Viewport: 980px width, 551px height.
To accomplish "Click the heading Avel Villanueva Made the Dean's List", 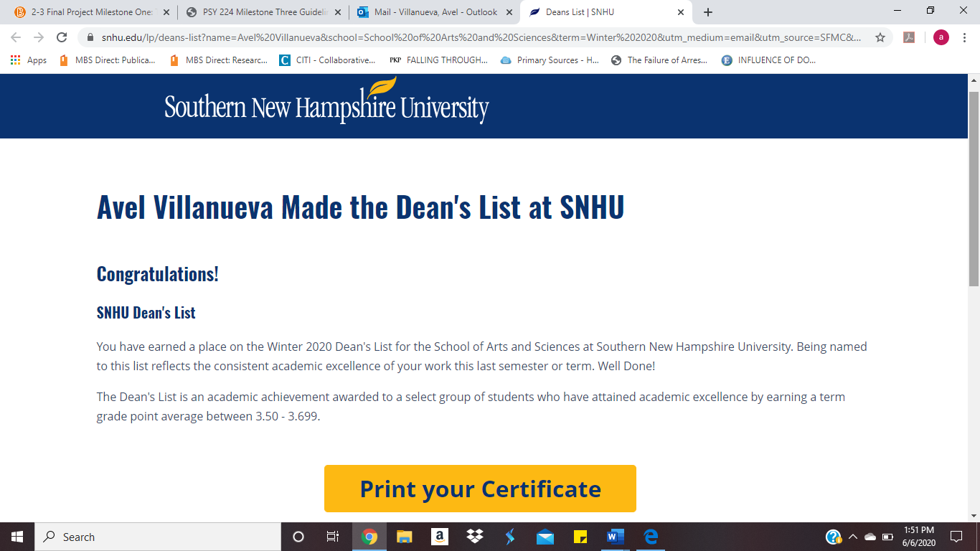I will click(x=360, y=207).
